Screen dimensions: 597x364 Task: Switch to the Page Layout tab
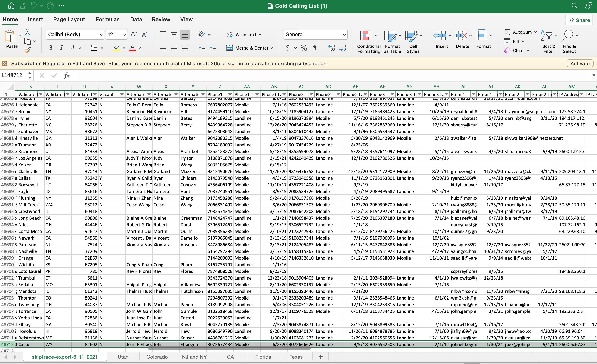click(69, 19)
